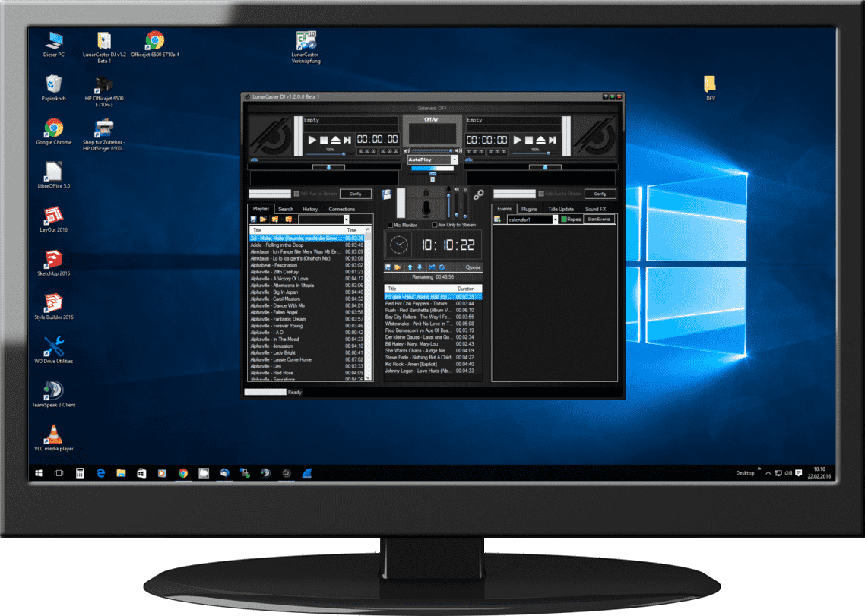Click the first orange folder icon in playlist toolbar
The image size is (865, 616).
(x=275, y=220)
